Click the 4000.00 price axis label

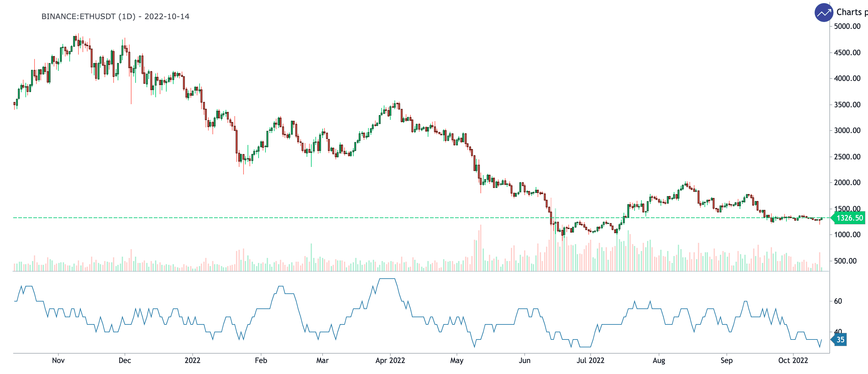tap(847, 78)
